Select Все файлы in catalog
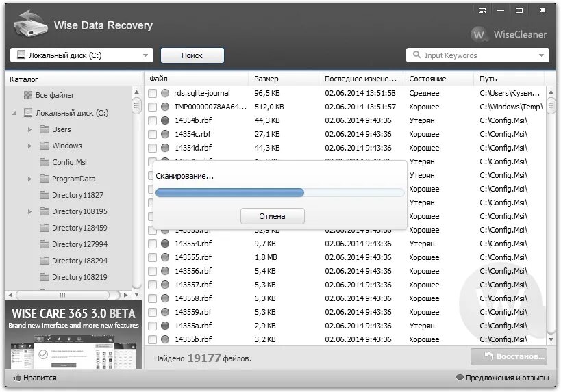This screenshot has width=561, height=392. pyautogui.click(x=54, y=95)
